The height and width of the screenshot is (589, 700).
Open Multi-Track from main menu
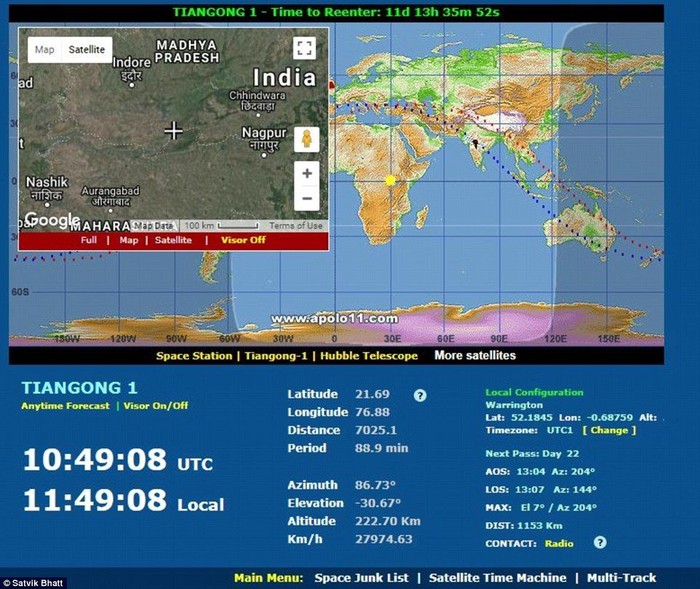click(621, 578)
